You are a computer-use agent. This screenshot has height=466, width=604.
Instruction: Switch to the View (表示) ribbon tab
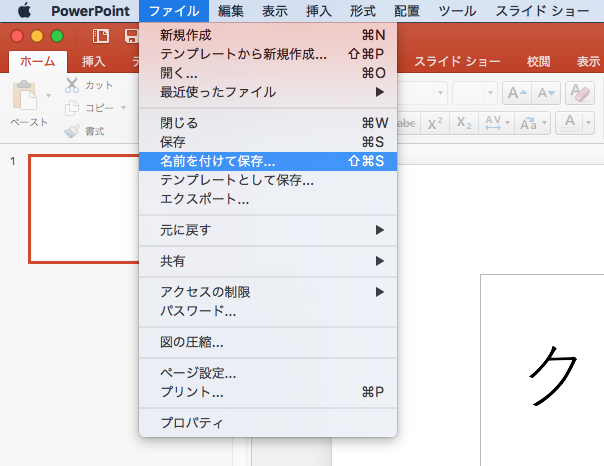pos(588,62)
